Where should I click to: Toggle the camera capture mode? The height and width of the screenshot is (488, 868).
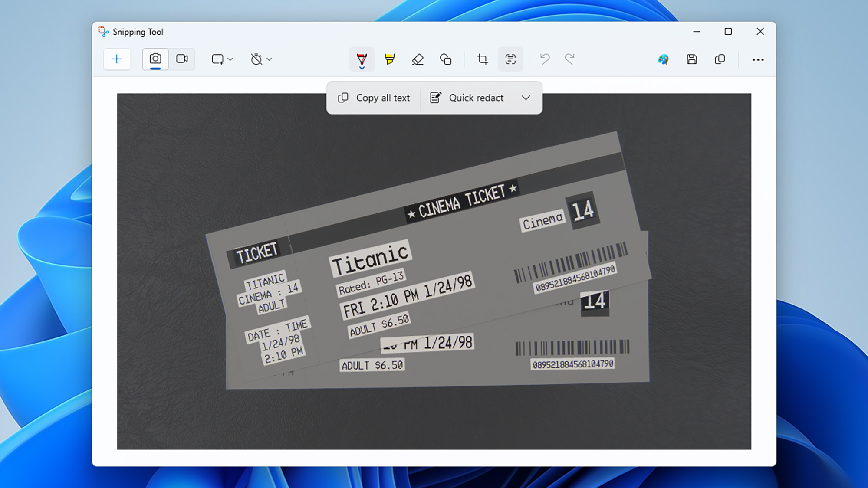155,59
